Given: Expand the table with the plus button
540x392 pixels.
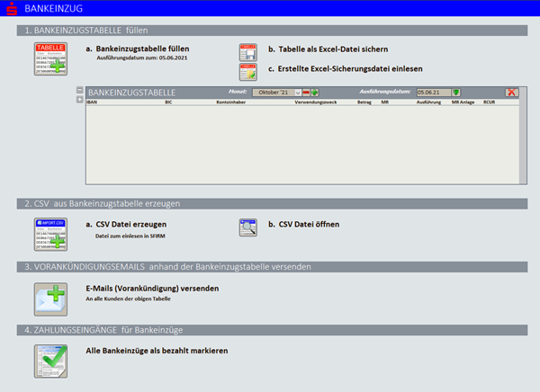Looking at the screenshot, I should click(x=79, y=98).
